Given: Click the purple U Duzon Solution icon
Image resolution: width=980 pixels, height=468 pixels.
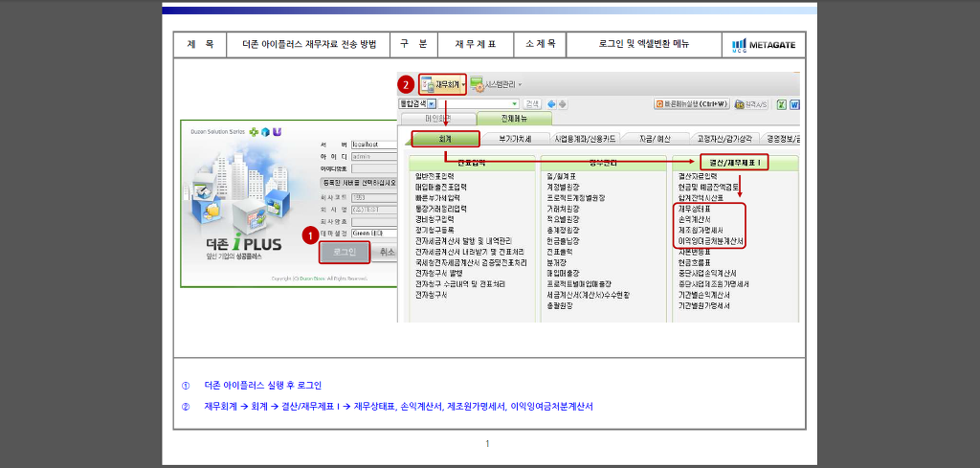Looking at the screenshot, I should (277, 132).
